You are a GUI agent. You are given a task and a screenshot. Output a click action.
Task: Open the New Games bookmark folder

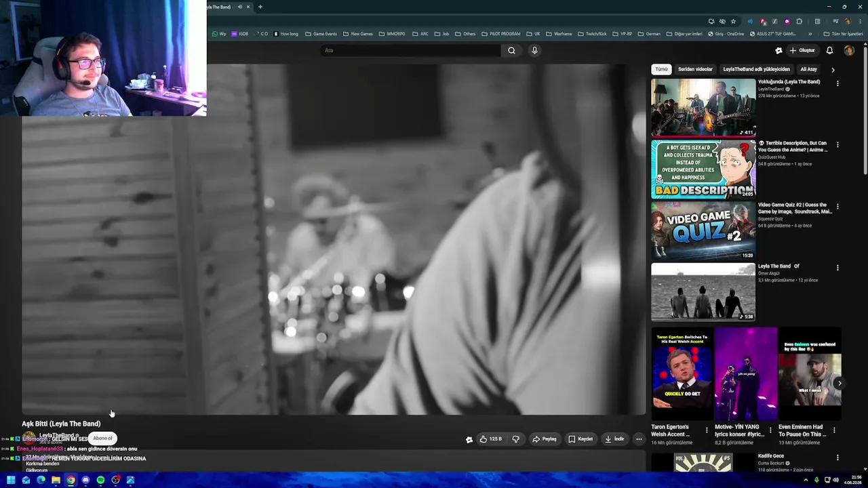click(x=357, y=34)
